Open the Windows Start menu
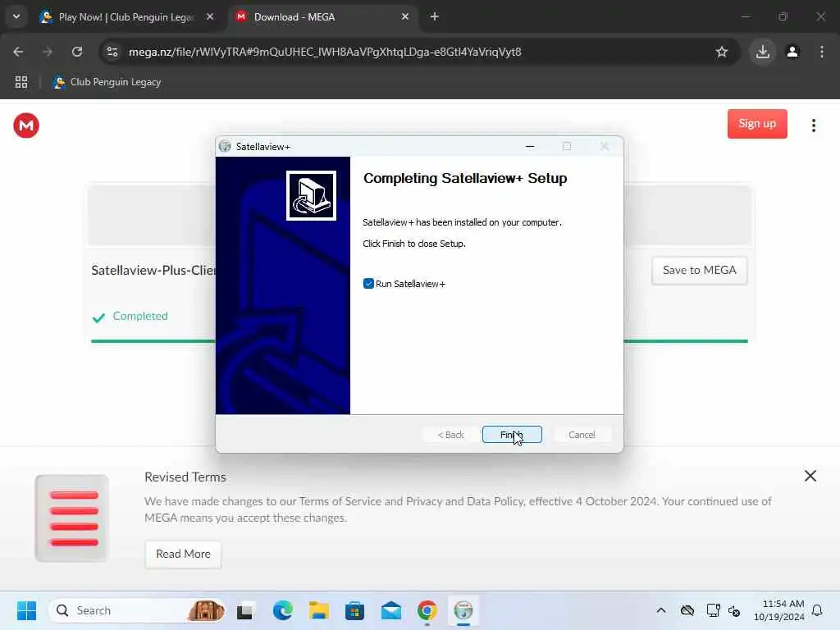 [27, 610]
